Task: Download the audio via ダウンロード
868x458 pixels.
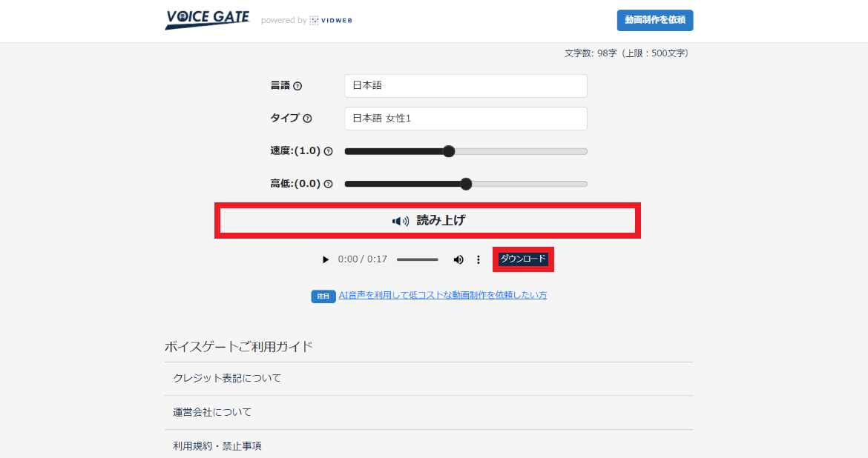Action: (523, 259)
